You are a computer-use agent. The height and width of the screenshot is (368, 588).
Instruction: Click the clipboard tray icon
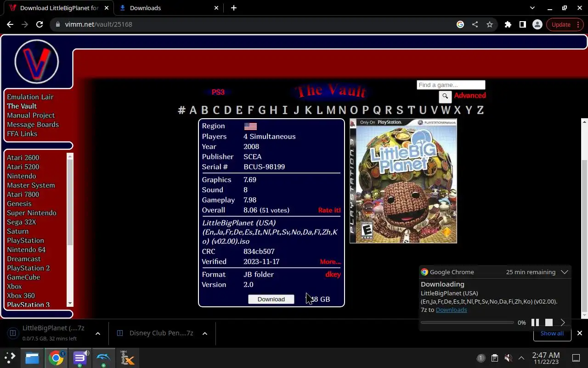pos(494,358)
